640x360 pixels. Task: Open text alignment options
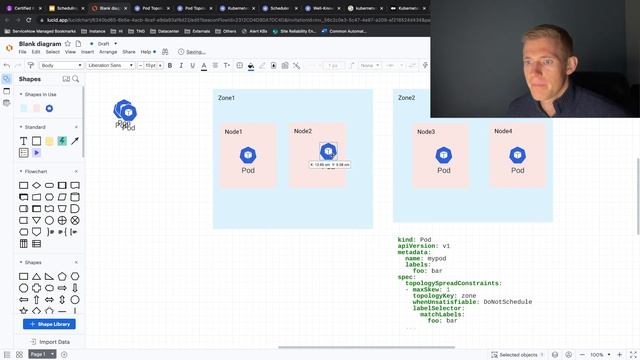215,65
